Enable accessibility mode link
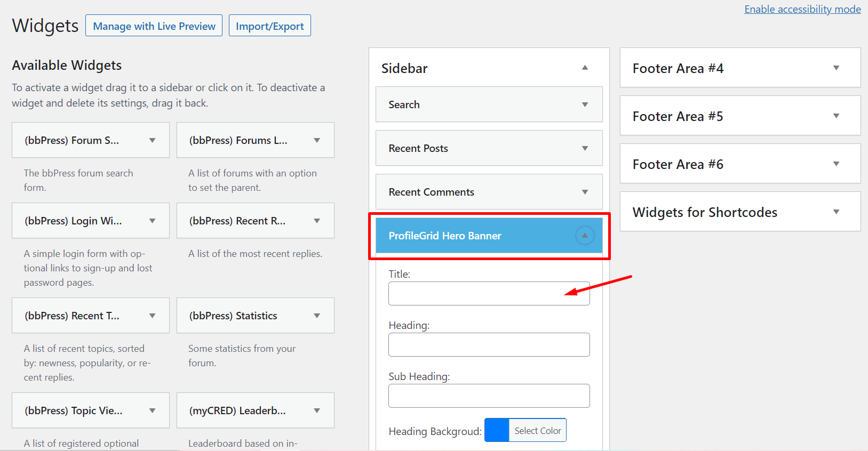This screenshot has width=868, height=451. tap(802, 9)
